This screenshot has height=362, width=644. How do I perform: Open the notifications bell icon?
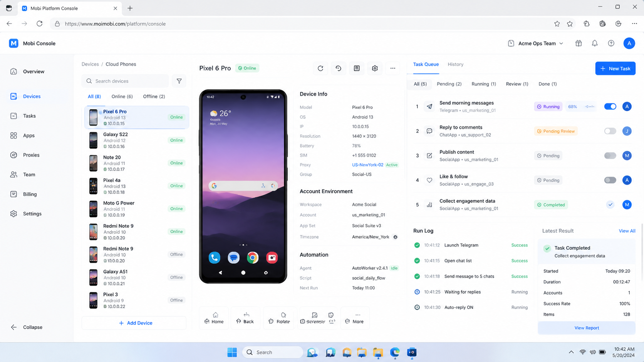pos(595,43)
